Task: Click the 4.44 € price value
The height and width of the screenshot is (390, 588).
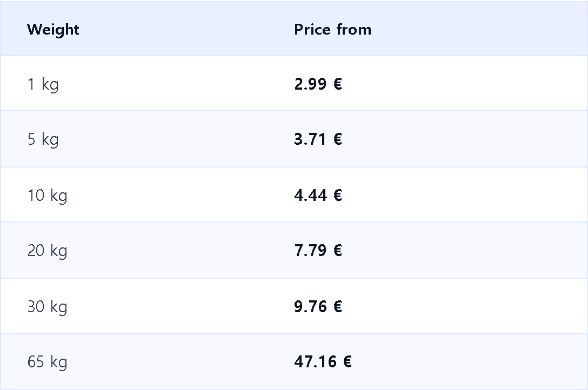Action: tap(318, 195)
